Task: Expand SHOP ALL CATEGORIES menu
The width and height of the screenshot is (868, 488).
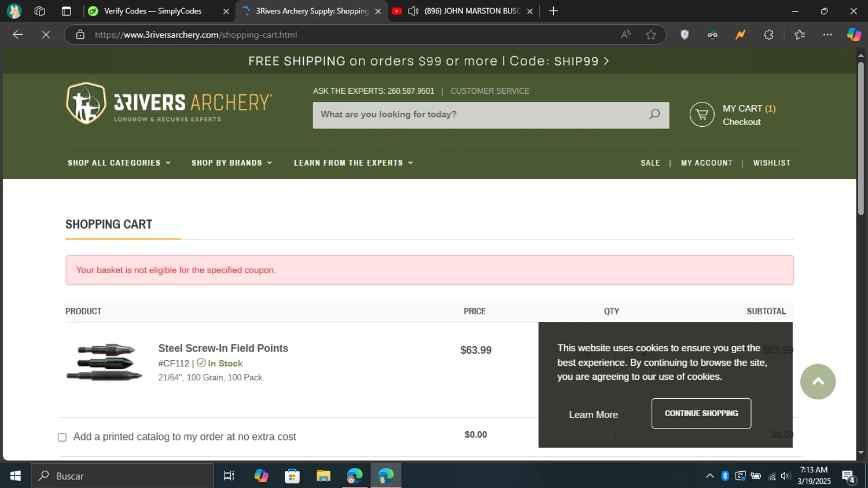Action: coord(119,163)
